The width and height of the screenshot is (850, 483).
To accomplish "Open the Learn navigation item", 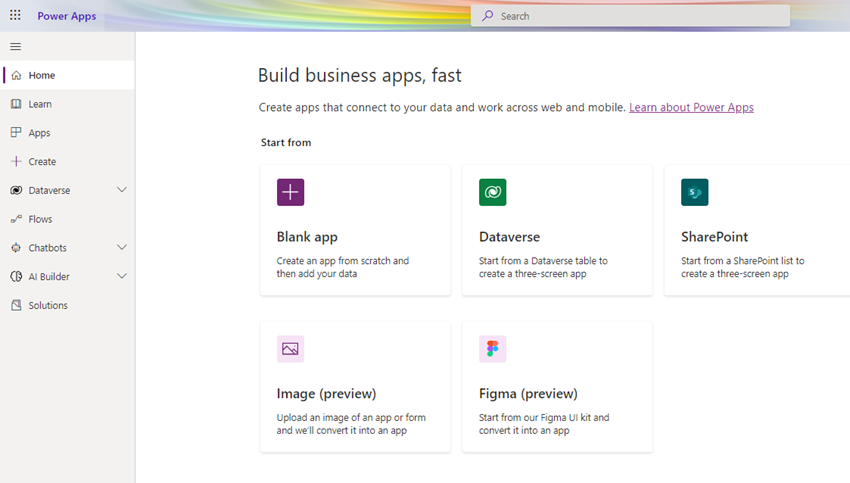I will click(x=40, y=104).
